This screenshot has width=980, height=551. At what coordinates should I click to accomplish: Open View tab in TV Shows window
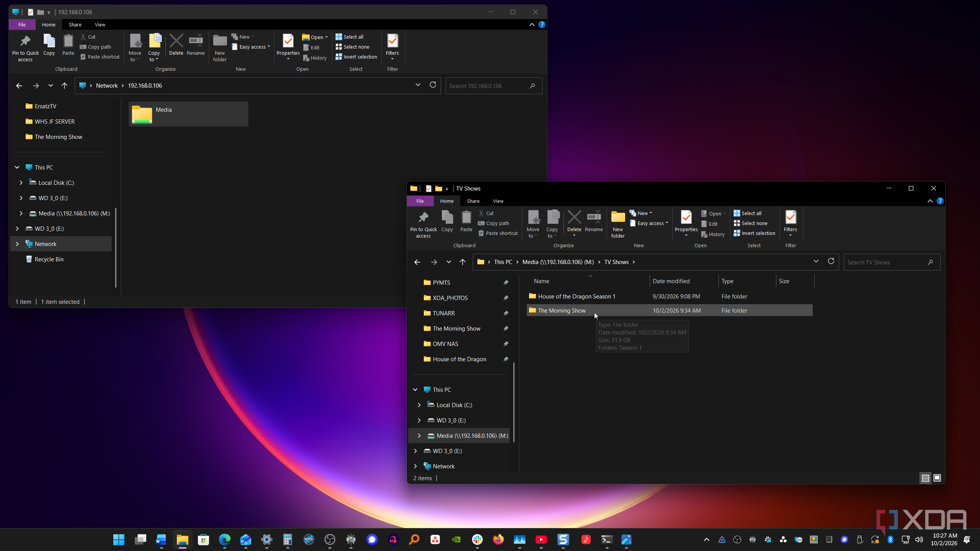pos(498,201)
